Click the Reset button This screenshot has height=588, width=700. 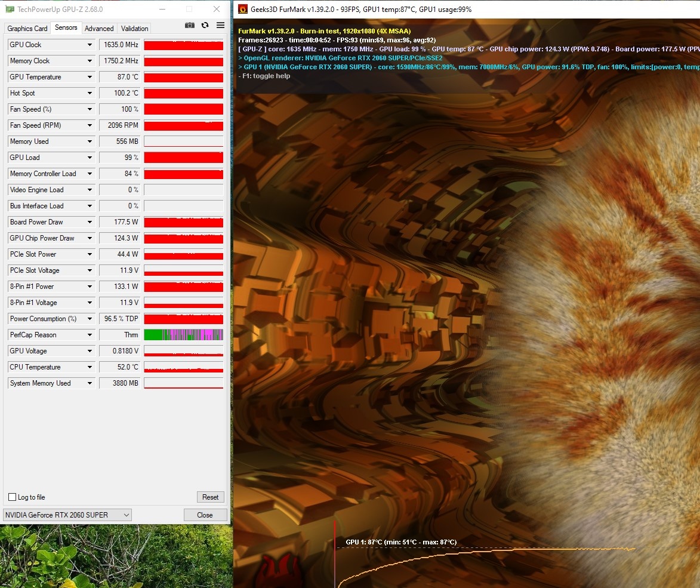[x=210, y=497]
